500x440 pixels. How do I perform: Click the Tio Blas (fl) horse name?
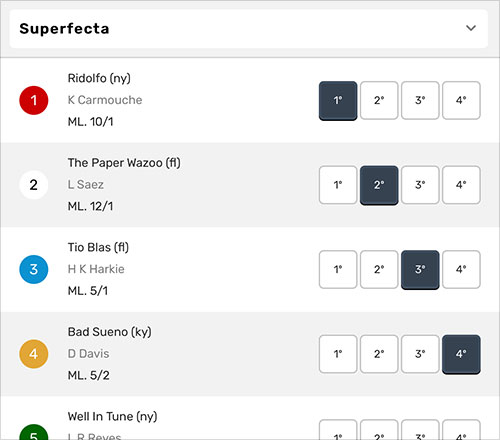pos(98,247)
